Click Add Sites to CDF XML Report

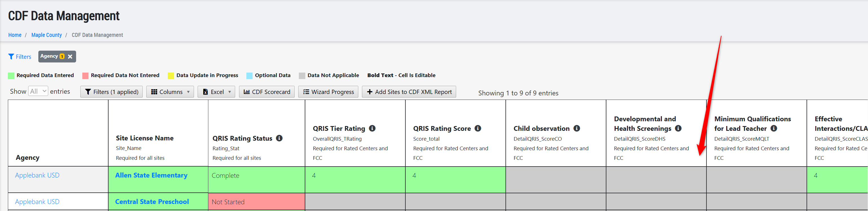coord(409,92)
